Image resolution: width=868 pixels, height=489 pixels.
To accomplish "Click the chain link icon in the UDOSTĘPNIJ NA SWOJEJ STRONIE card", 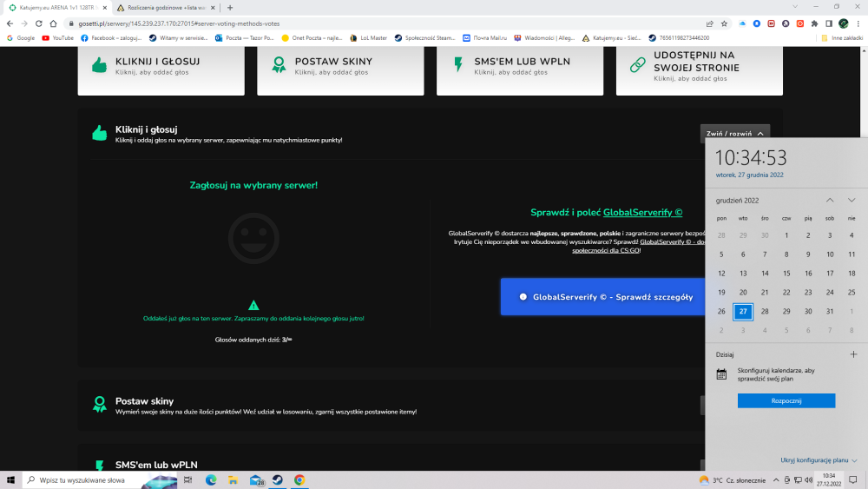I will [638, 65].
